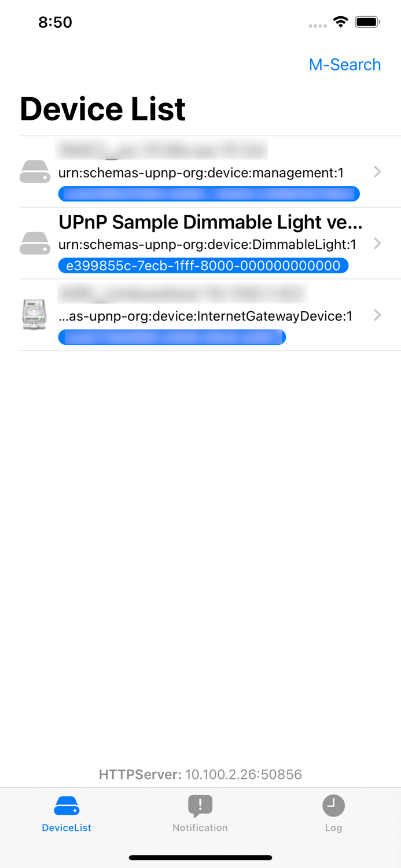
Task: Expand the InternetGatewayDevice row chevron
Action: [x=377, y=315]
